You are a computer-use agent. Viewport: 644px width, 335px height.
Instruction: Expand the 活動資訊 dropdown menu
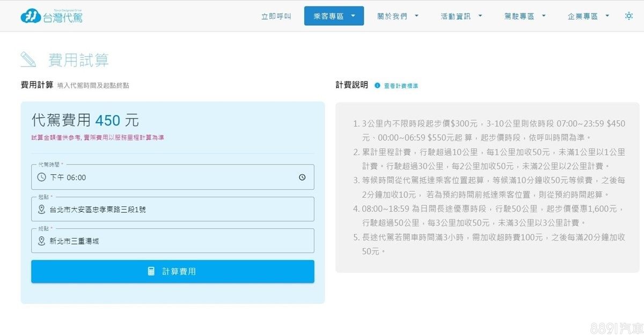pyautogui.click(x=461, y=16)
